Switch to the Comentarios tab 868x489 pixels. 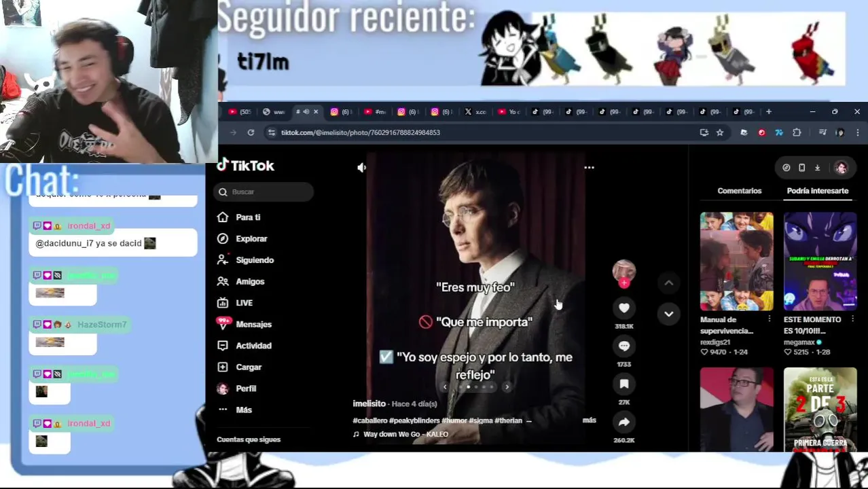(x=739, y=191)
